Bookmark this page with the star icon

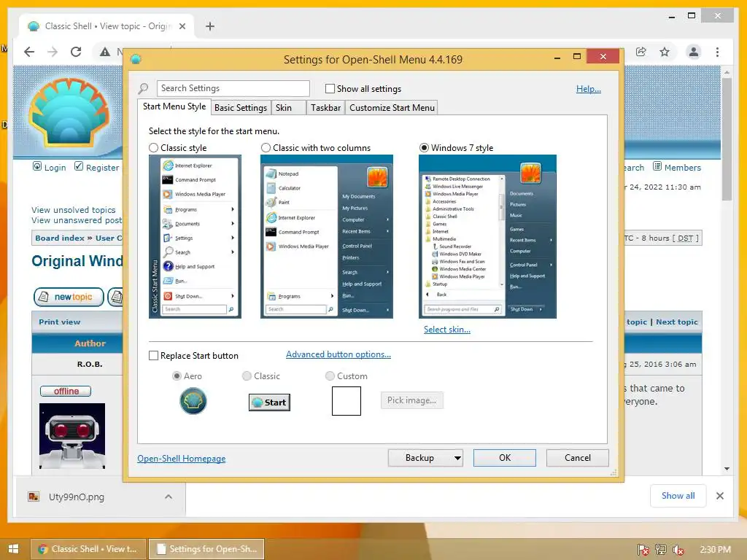tap(665, 52)
